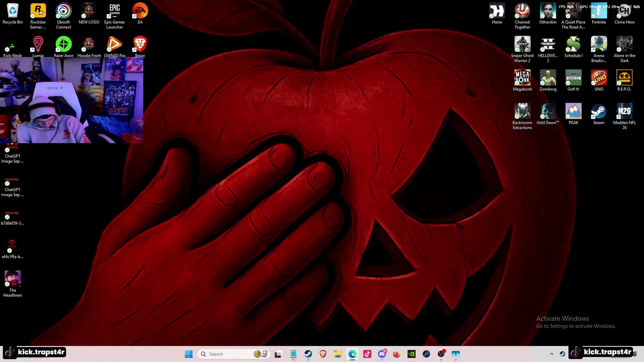Open the Recycle Bin desktop icon
Screen dimensions: 644x362
click(x=13, y=14)
